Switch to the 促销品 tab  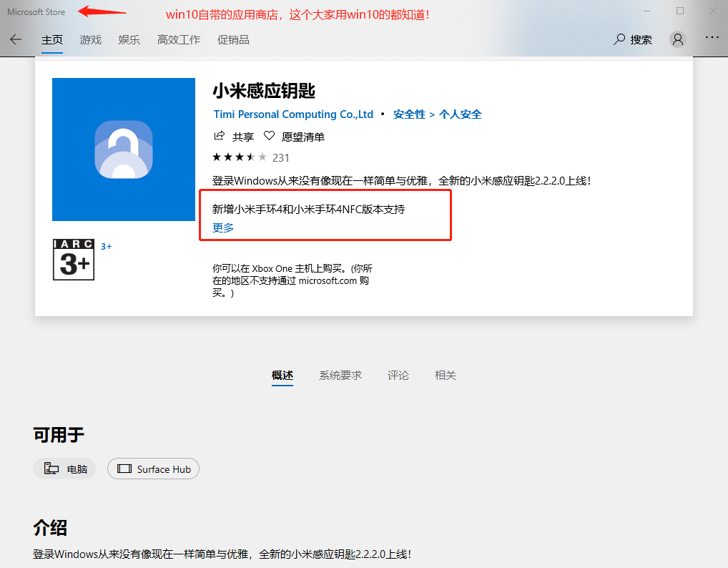tap(233, 40)
